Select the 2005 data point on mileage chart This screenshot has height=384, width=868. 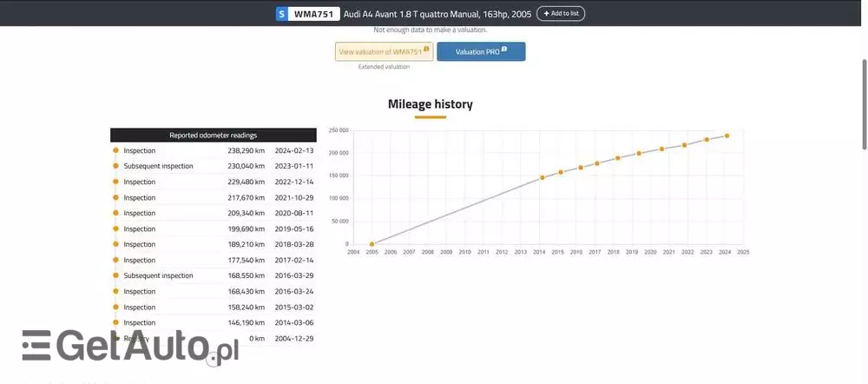coord(372,244)
